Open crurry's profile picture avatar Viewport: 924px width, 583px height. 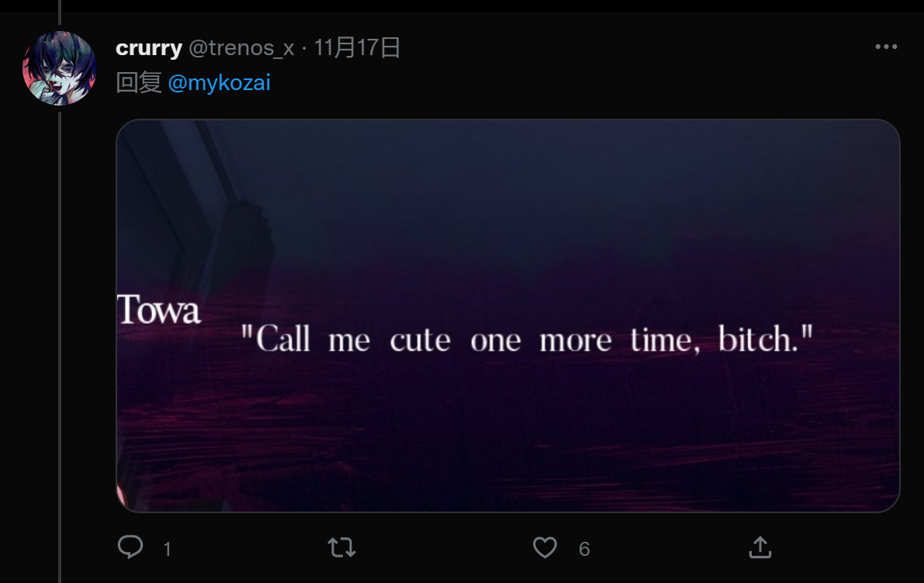coord(60,68)
